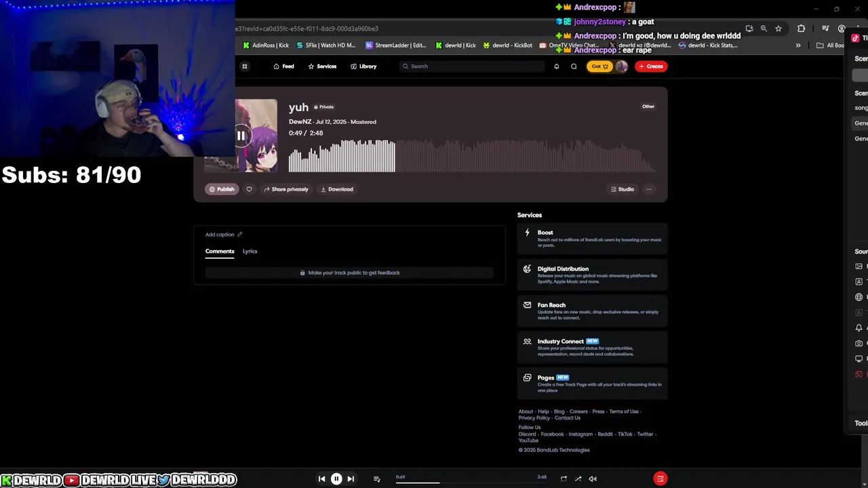Open the browser extensions puzzle icon
The height and width of the screenshot is (488, 868).
[x=802, y=28]
